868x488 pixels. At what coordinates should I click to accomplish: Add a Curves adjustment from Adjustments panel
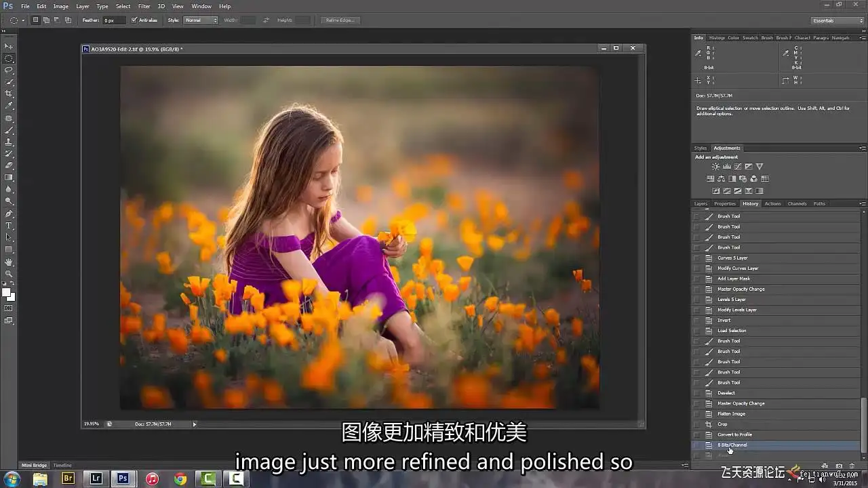738,166
